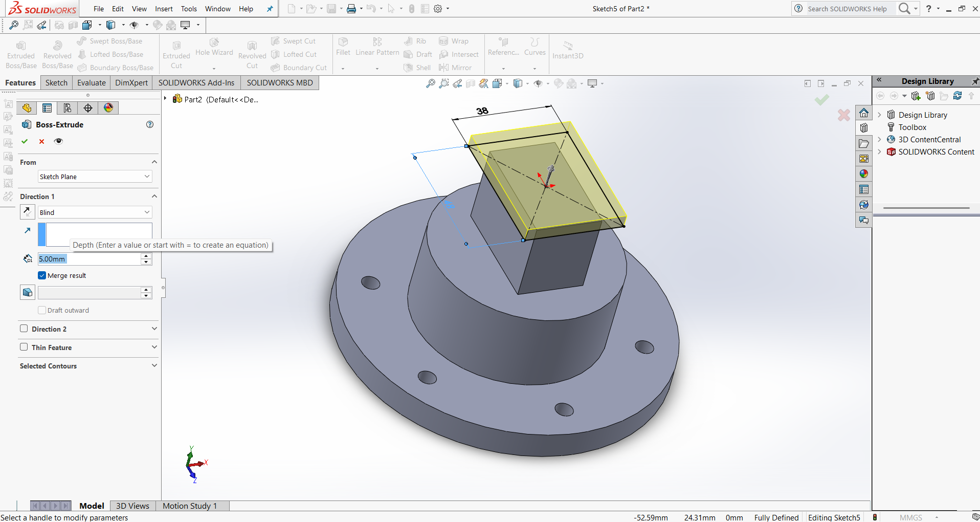Click the Extruded Boss/Base tool

click(21, 55)
